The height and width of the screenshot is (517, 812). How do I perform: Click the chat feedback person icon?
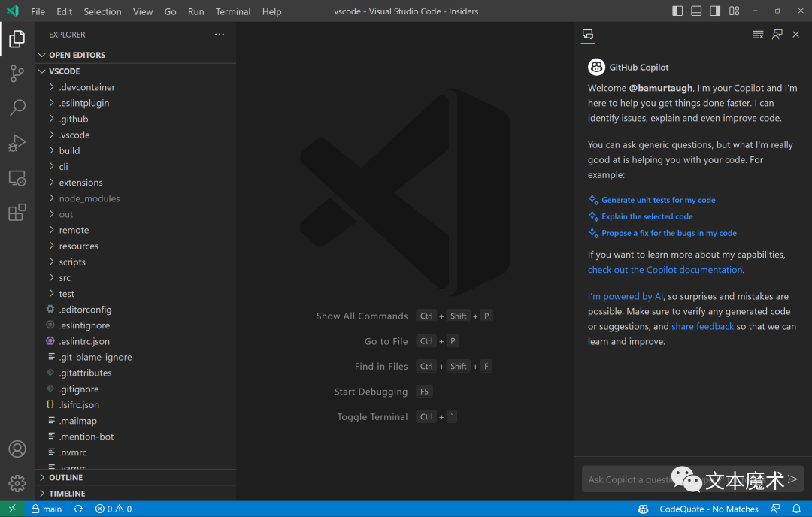(x=777, y=35)
